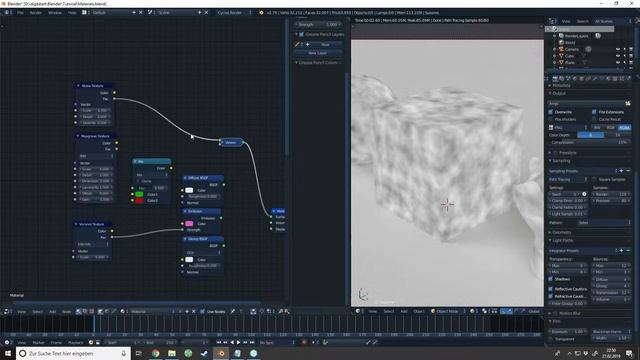Click the New Layer button
Screen dimensions: 640x360
tap(318, 53)
